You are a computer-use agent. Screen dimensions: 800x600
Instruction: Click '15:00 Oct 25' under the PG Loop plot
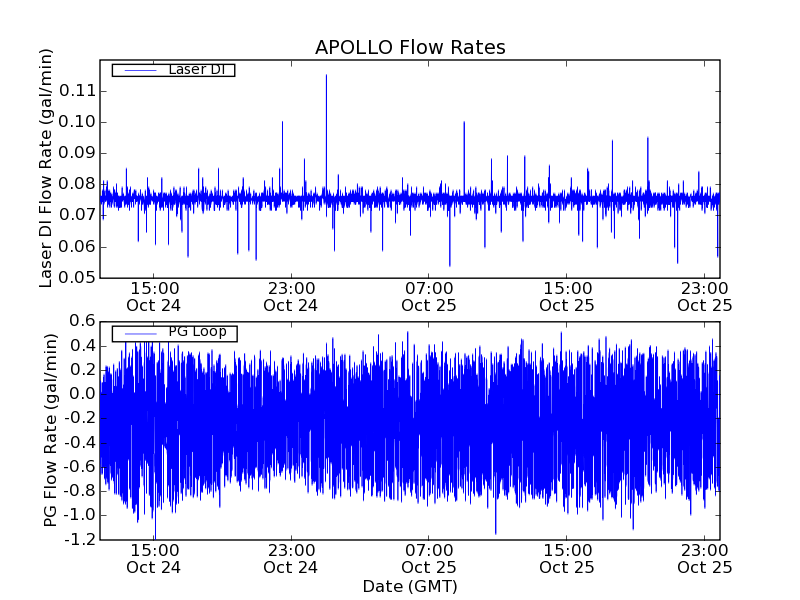pyautogui.click(x=567, y=559)
